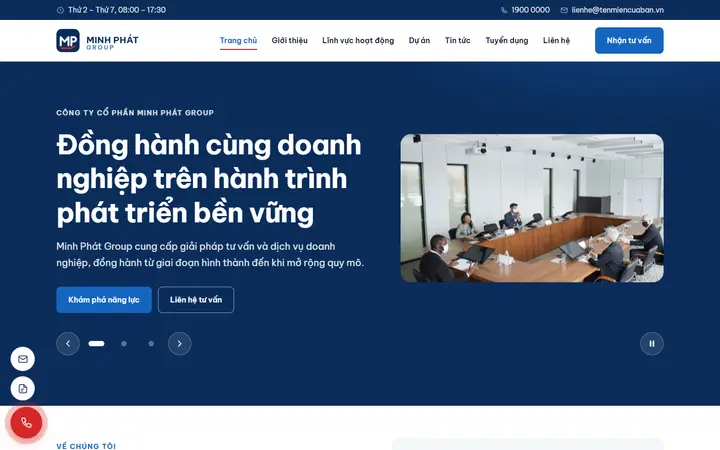The image size is (720, 450).
Task: Tap the red floating phone call icon
Action: click(x=26, y=423)
